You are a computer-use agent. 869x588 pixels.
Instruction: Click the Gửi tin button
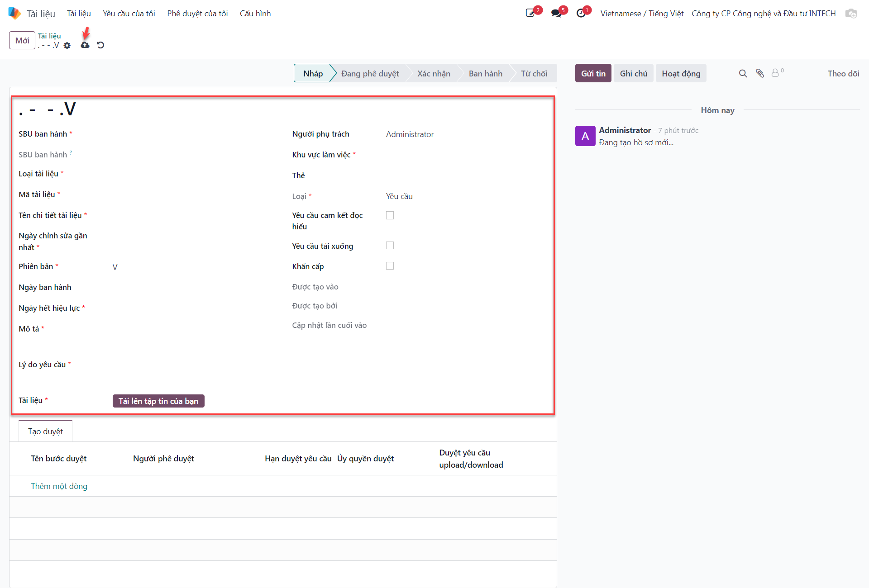[x=593, y=73]
